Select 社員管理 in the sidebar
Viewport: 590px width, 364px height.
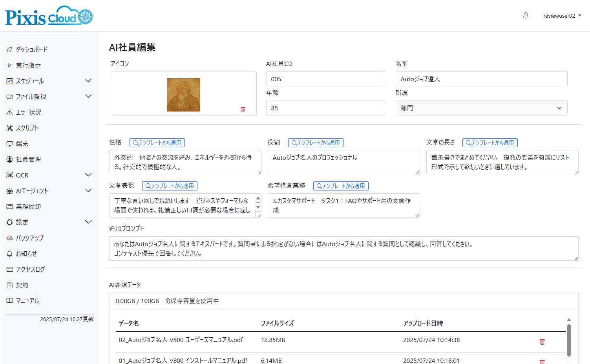(28, 159)
